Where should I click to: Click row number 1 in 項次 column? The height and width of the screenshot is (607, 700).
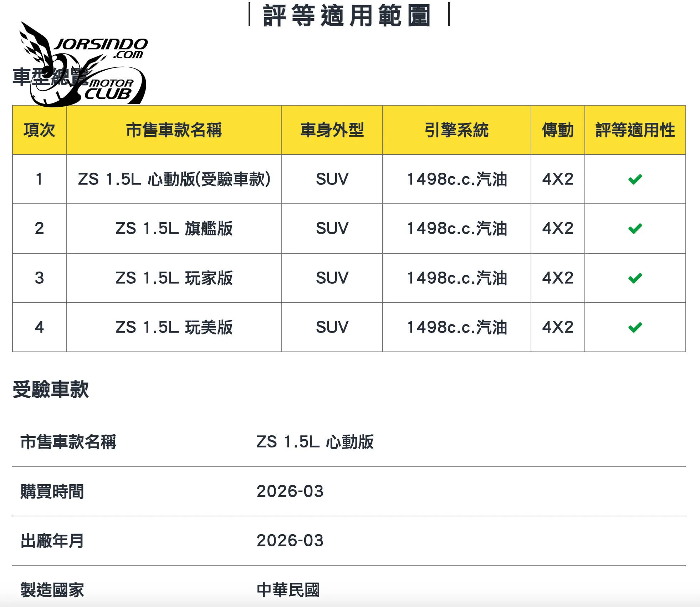tap(39, 179)
